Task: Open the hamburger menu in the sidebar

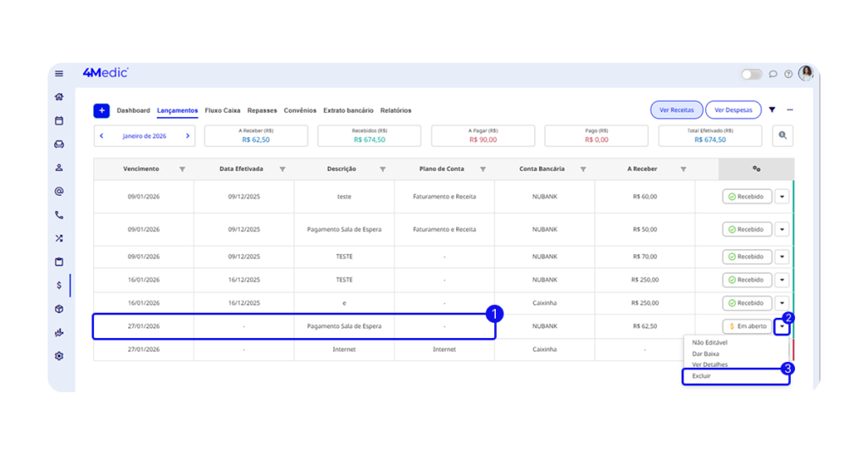Action: click(x=59, y=74)
